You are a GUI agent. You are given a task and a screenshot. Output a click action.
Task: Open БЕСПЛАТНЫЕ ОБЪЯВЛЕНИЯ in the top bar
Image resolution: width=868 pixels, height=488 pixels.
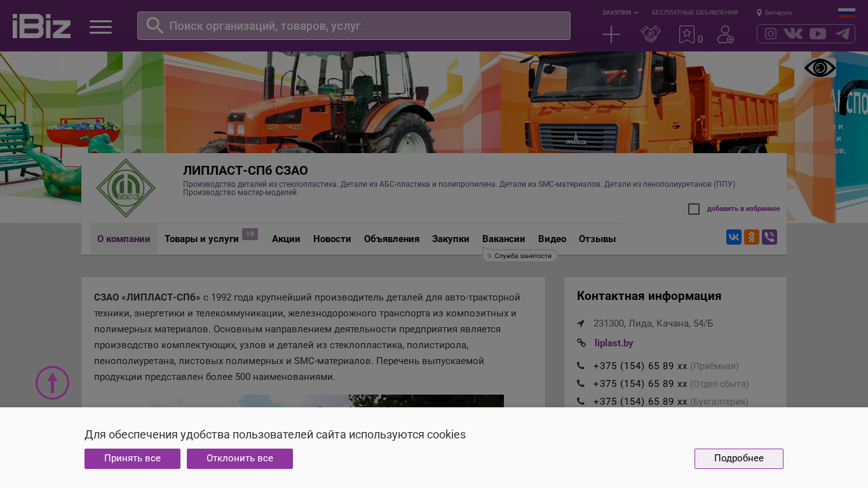click(695, 13)
